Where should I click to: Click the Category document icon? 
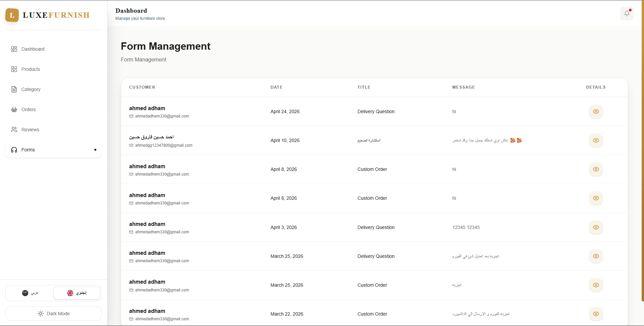(14, 89)
